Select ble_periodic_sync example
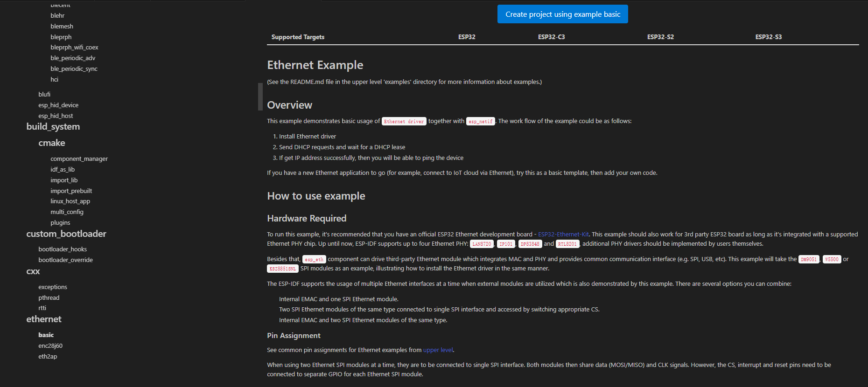 point(74,69)
